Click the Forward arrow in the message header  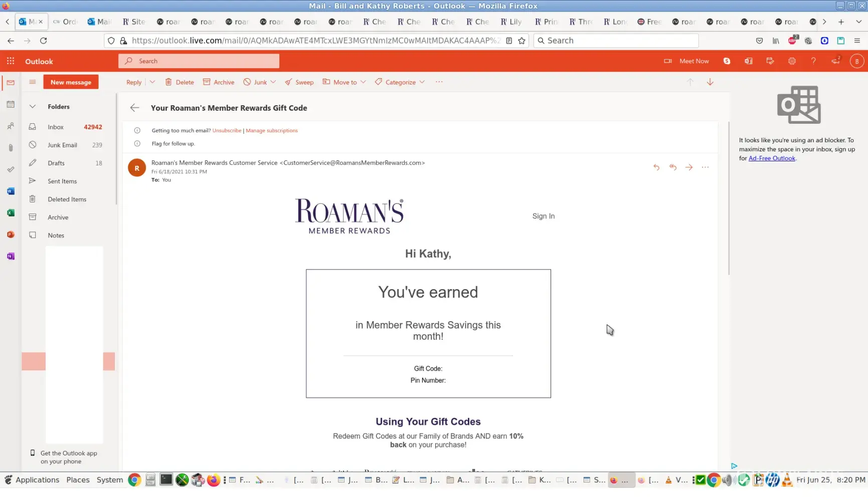689,167
